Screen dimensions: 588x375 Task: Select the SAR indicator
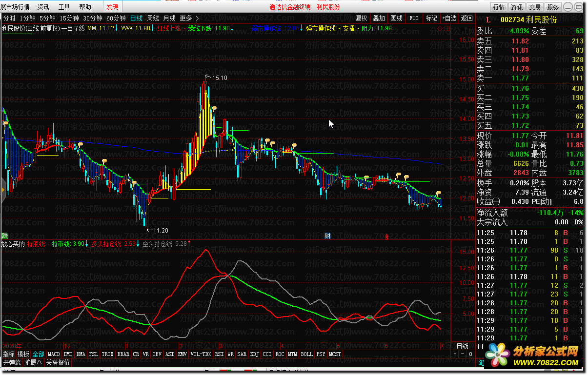pyautogui.click(x=242, y=354)
